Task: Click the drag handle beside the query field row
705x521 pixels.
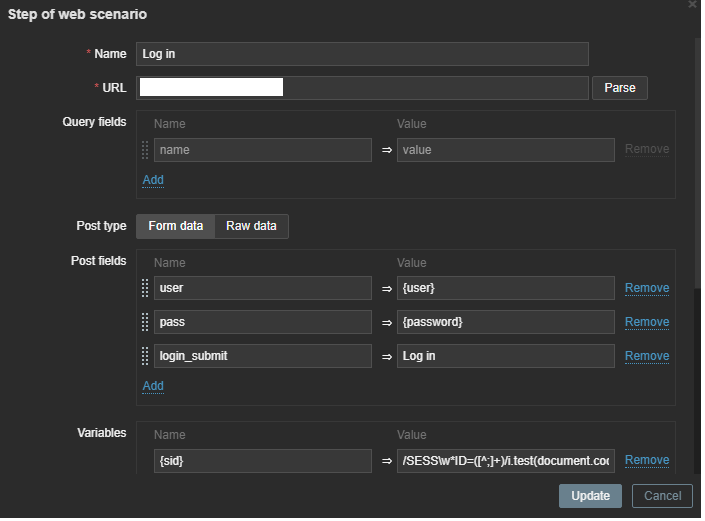Action: 145,150
